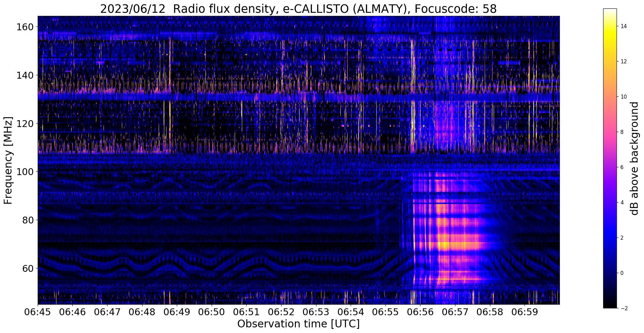Image resolution: width=644 pixels, height=333 pixels.
Task: Click the 'Frequency [MHz]' axis label
Action: [8, 160]
